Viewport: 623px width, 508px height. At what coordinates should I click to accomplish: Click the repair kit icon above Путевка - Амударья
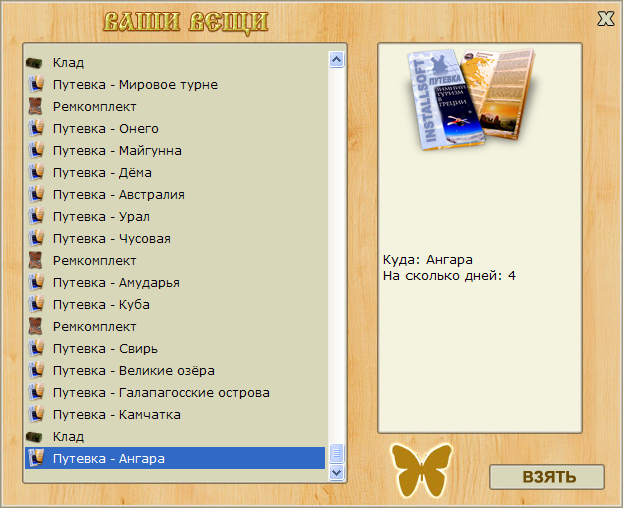click(35, 261)
